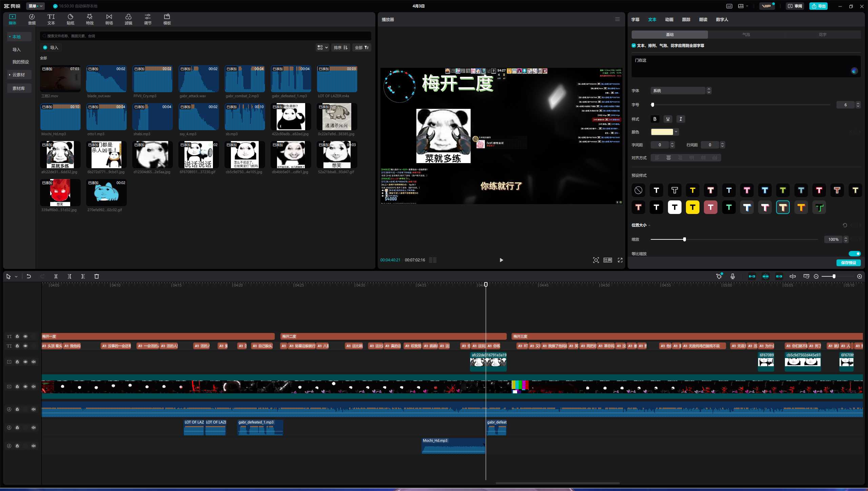Toggle visibility of the sticker image track
The width and height of the screenshot is (868, 491).
[x=25, y=362]
